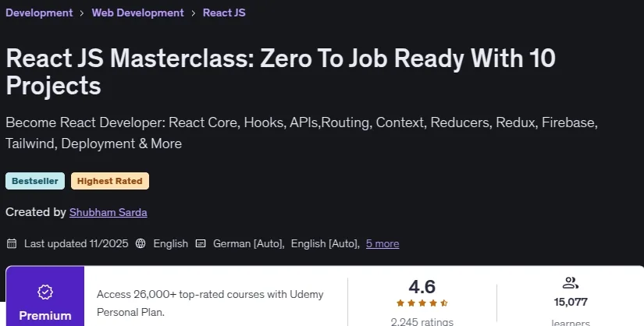This screenshot has height=326, width=644.
Task: Click the chevron before React JS breadcrumb
Action: tap(193, 13)
